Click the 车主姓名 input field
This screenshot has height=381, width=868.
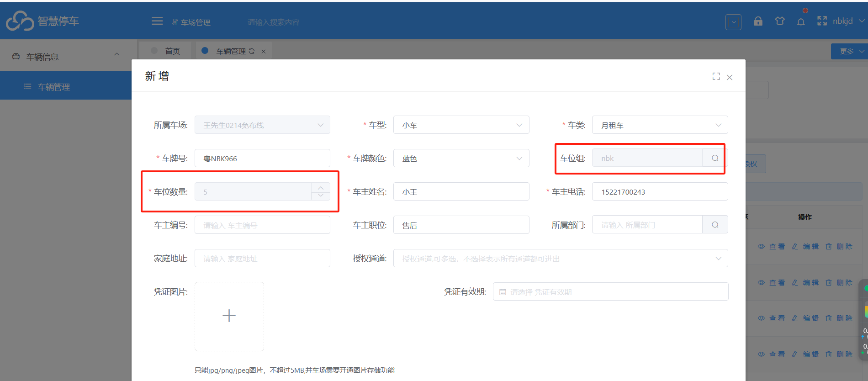[461, 191]
